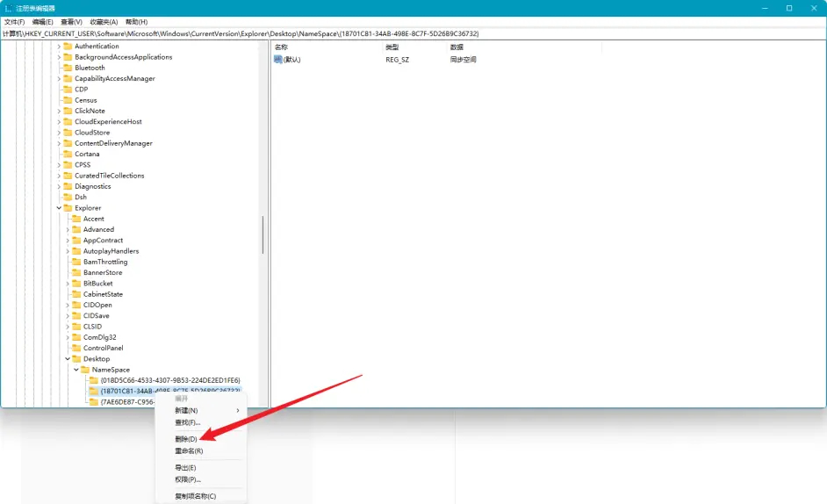The height and width of the screenshot is (504, 827).
Task: Select the ControlPanel folder icon
Action: tap(76, 348)
